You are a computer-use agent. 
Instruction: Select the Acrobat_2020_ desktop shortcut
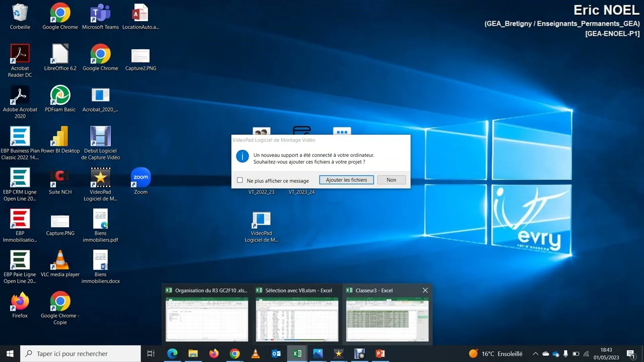pyautogui.click(x=101, y=99)
